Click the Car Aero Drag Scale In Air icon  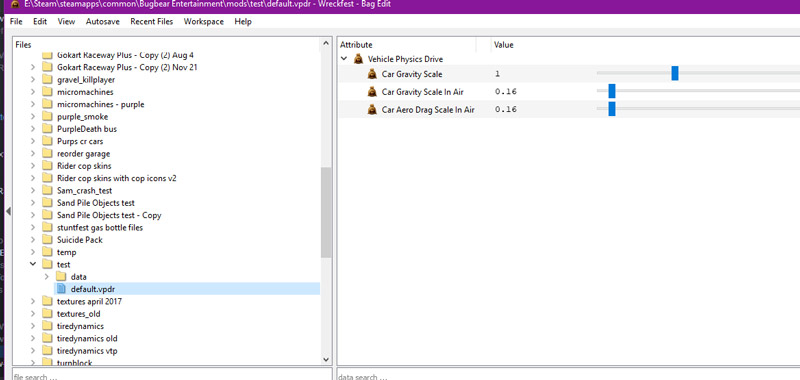pyautogui.click(x=372, y=109)
